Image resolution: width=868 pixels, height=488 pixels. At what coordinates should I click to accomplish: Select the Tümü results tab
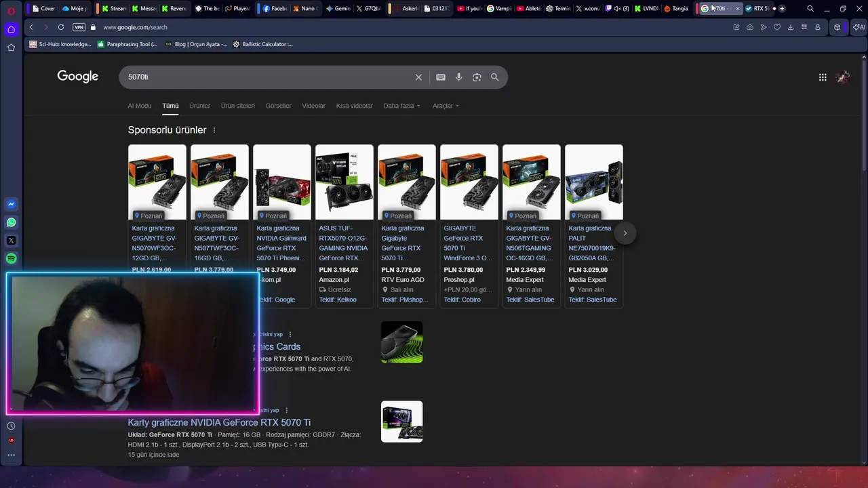click(170, 106)
